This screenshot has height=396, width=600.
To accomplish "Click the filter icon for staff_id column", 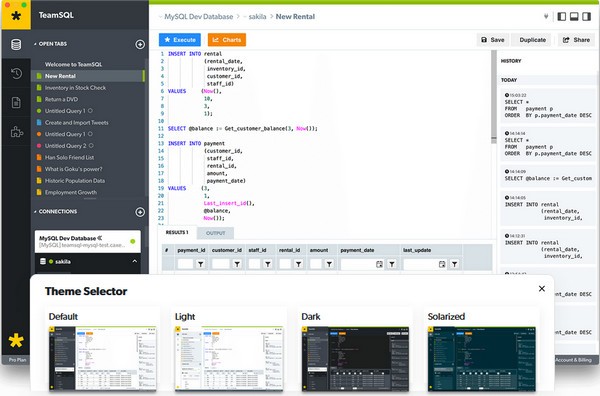I will (268, 264).
